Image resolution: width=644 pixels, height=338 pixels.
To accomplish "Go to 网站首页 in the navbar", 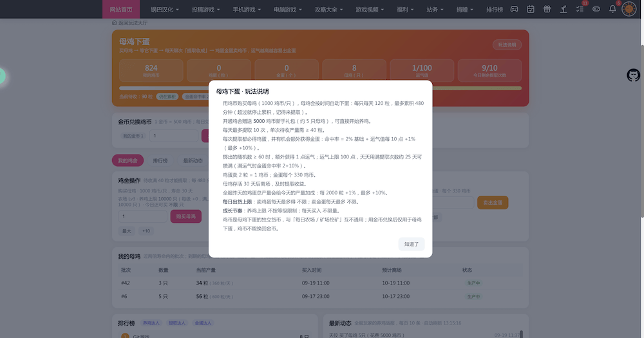I will click(x=121, y=10).
